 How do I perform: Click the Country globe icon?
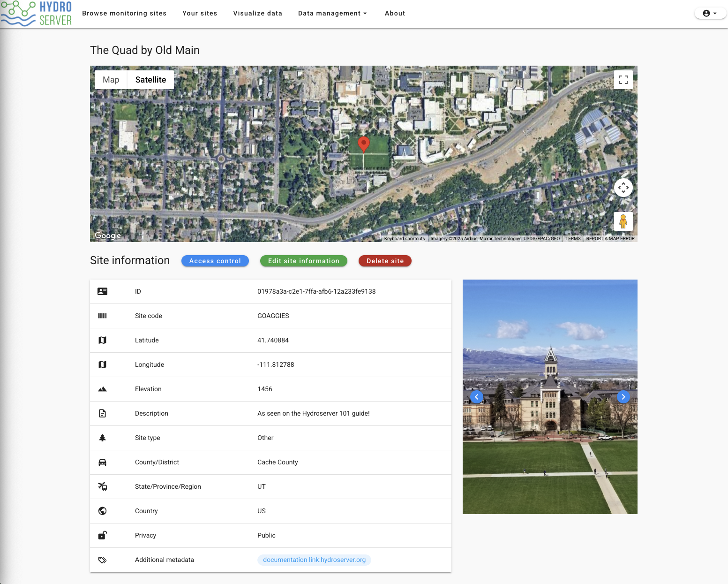pos(102,511)
